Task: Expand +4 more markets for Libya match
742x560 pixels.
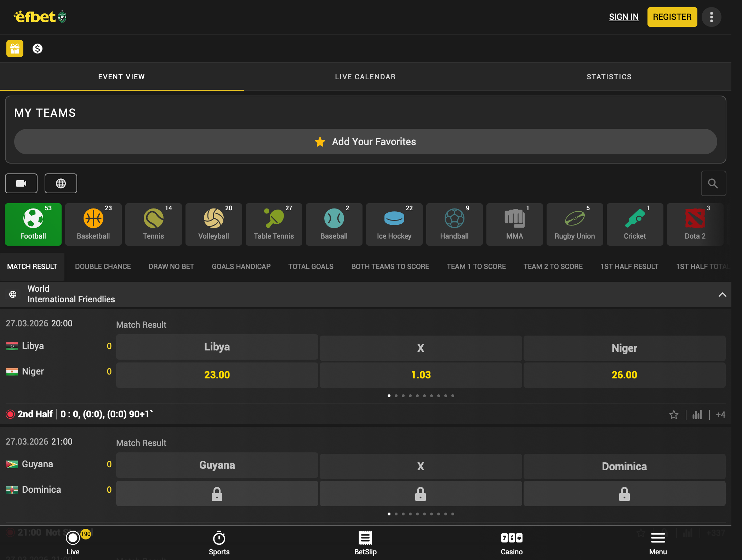Action: coord(720,415)
